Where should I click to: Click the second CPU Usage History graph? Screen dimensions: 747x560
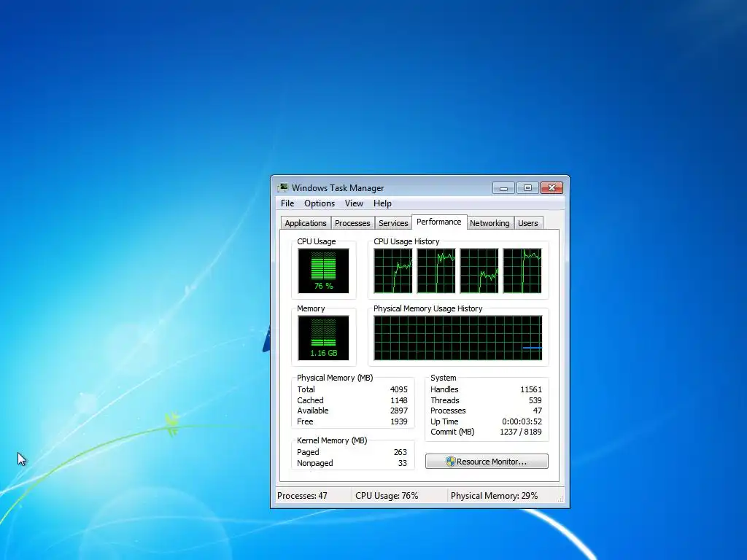pyautogui.click(x=436, y=271)
